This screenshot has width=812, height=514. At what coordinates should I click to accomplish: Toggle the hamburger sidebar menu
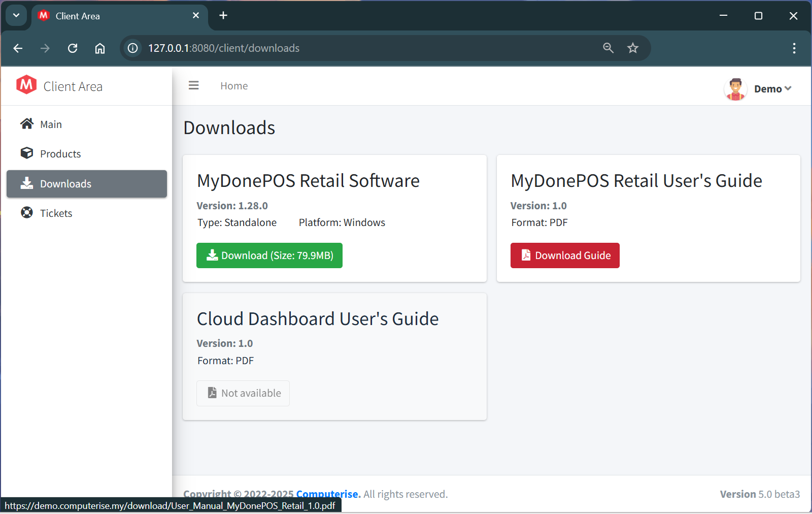pyautogui.click(x=193, y=86)
